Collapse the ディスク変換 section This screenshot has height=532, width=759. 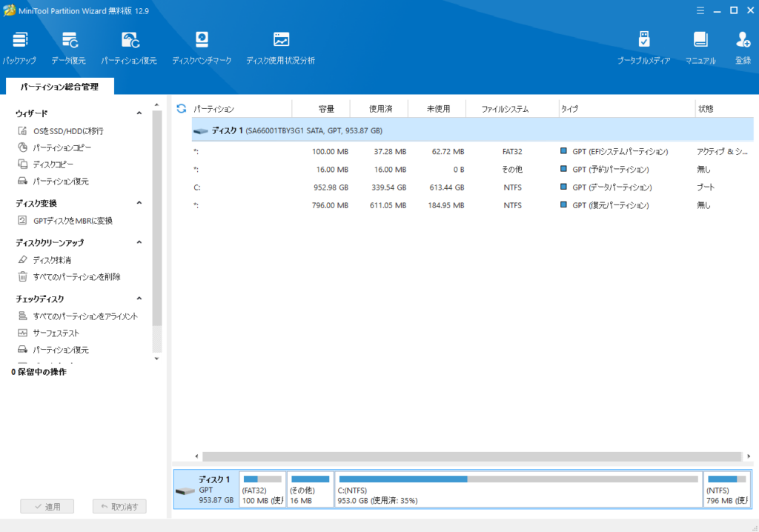tap(139, 203)
